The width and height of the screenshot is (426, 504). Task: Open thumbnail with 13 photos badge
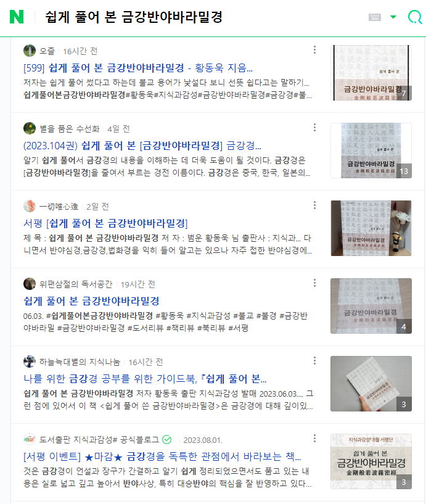(371, 151)
